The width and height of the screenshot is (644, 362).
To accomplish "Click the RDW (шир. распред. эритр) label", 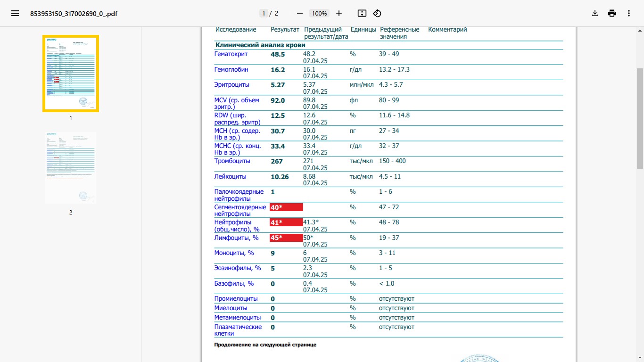I will point(238,119).
